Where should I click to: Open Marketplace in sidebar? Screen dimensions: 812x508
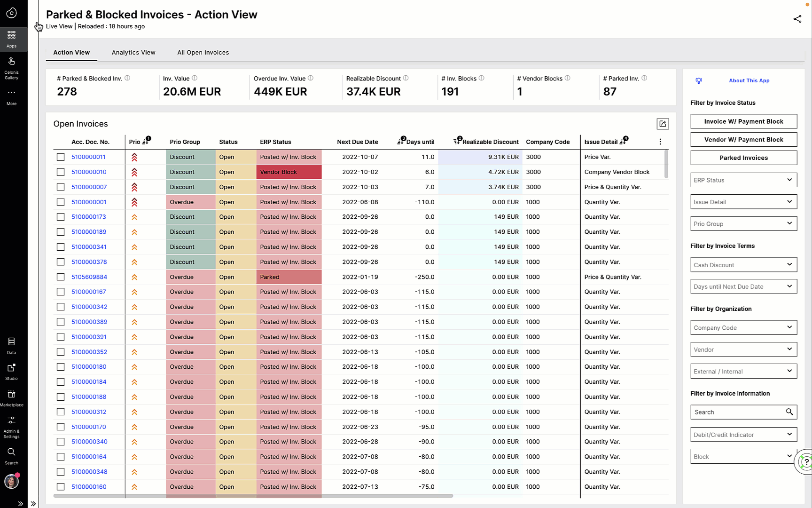pos(11,398)
